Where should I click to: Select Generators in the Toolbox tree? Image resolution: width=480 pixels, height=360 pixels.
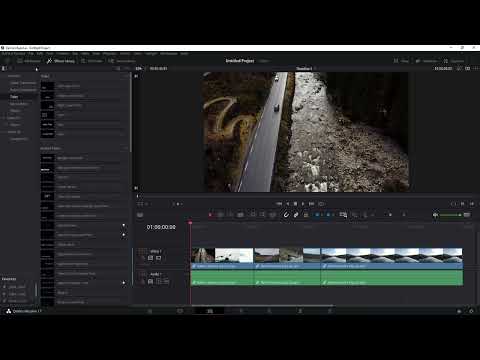(19, 104)
